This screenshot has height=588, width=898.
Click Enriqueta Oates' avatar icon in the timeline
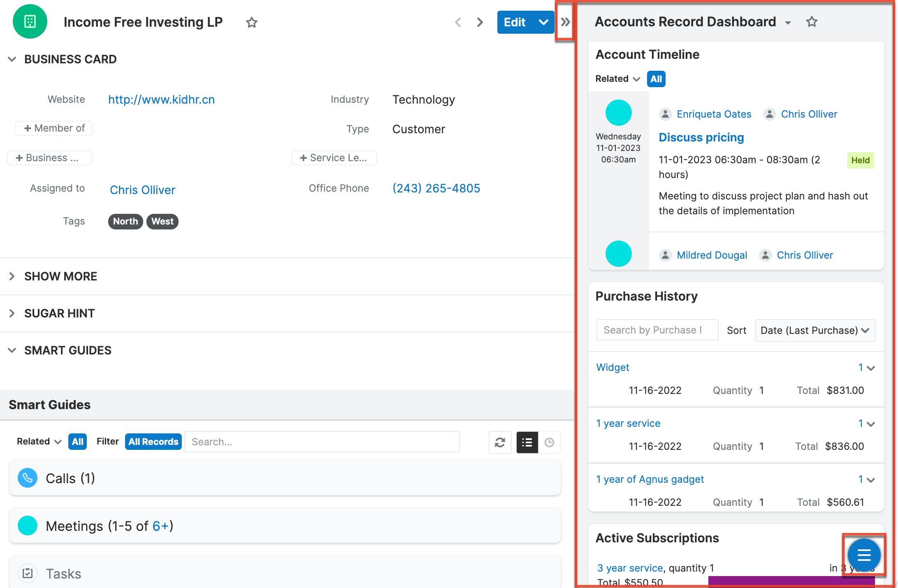pos(665,114)
